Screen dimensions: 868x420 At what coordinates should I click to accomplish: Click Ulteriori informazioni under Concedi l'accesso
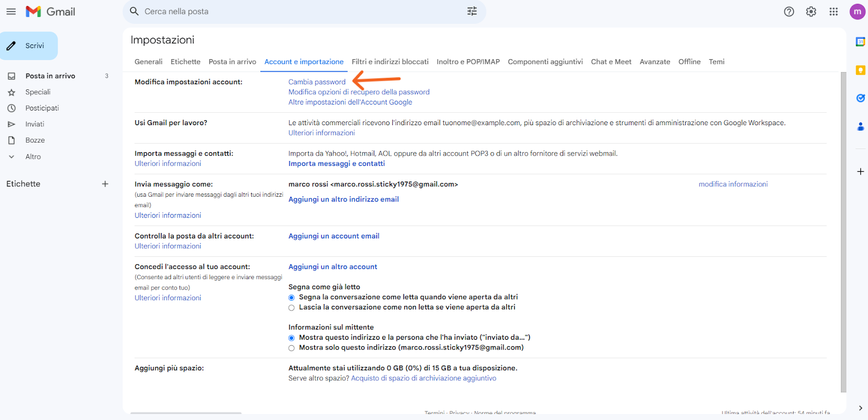point(168,298)
